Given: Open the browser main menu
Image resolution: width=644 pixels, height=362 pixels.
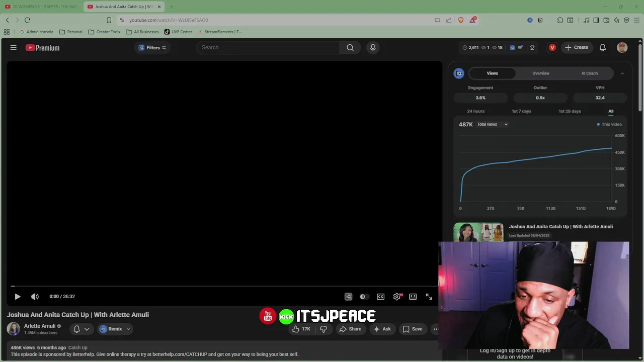Looking at the screenshot, I should coord(636,20).
